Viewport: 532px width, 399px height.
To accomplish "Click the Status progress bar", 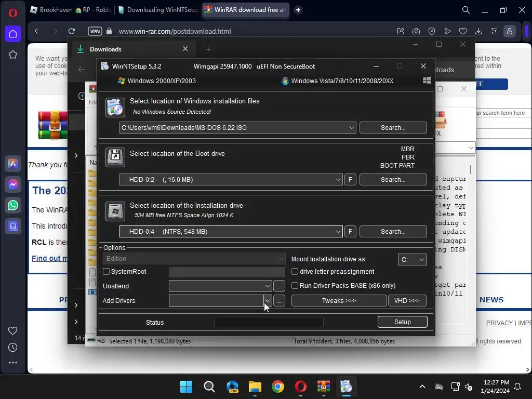I will (x=269, y=322).
